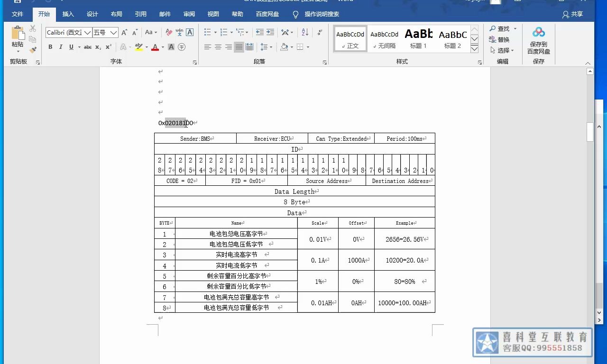Toggle show paragraph marks
This screenshot has height=364, width=607.
(x=320, y=32)
